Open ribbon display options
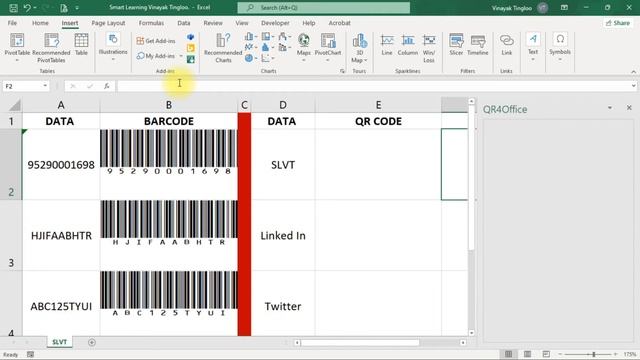 (564, 7)
